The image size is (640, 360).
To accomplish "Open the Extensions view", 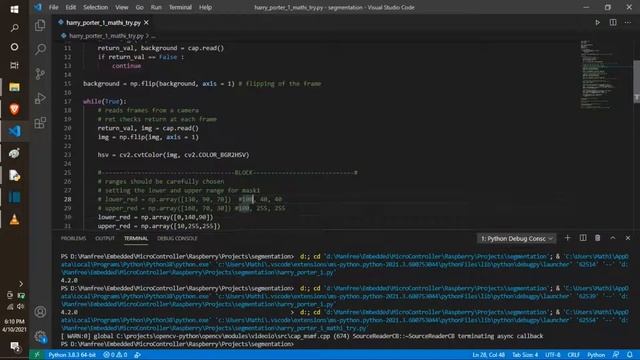I will click(40, 122).
